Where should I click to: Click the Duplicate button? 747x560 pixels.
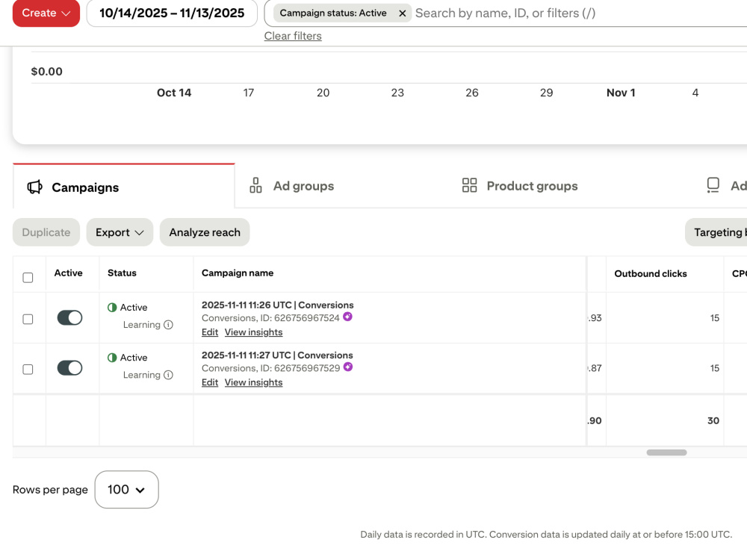46,232
